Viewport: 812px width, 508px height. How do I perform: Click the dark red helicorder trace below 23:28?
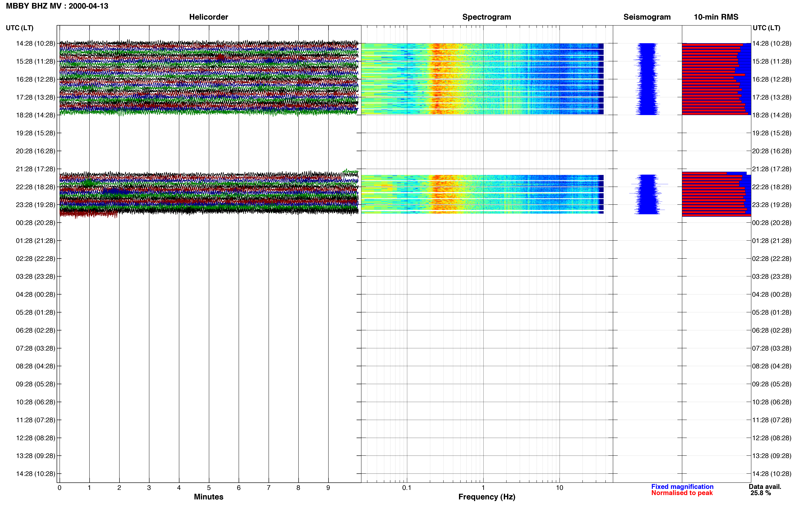click(88, 213)
